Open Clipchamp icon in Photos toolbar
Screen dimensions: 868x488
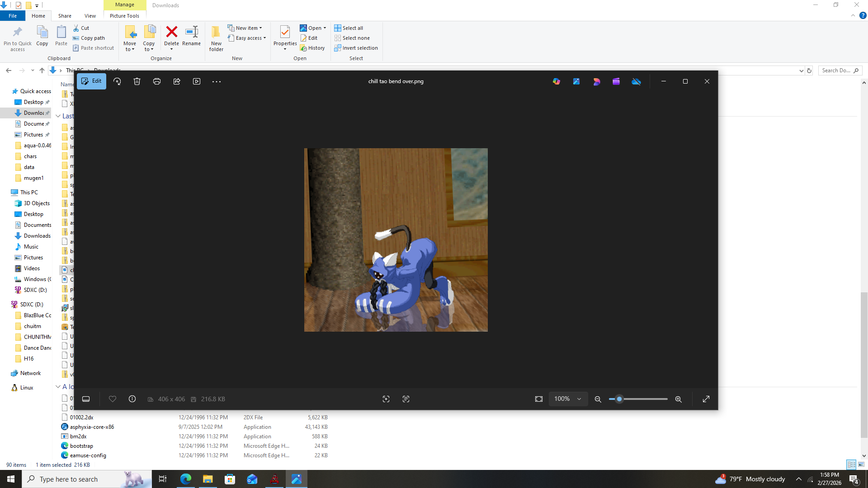616,81
